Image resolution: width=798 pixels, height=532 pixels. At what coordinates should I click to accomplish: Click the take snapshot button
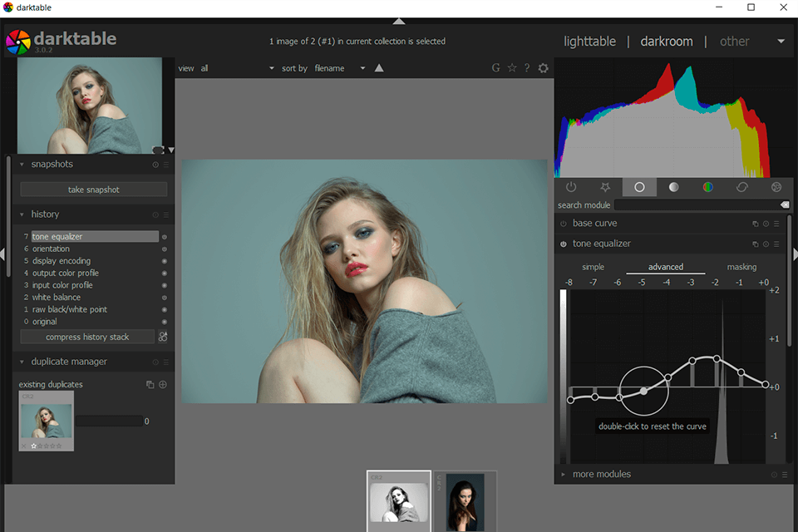(94, 190)
